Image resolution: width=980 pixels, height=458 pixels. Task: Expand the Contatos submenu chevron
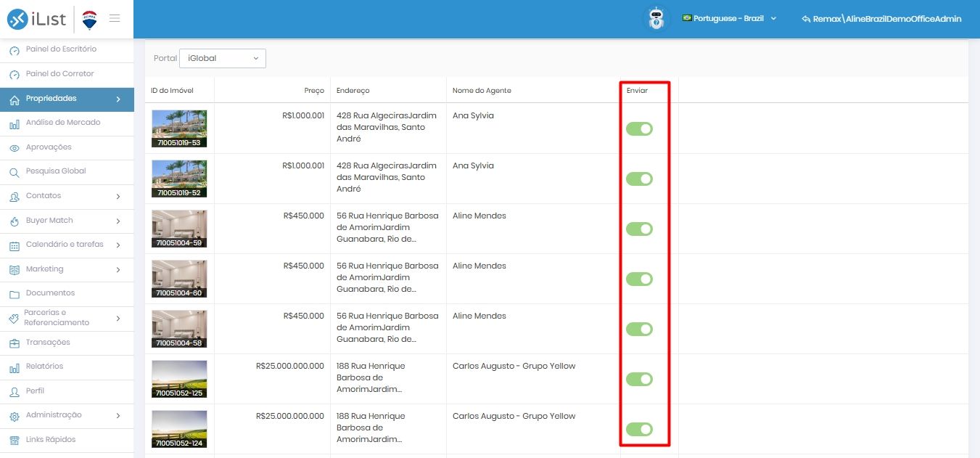click(x=118, y=197)
